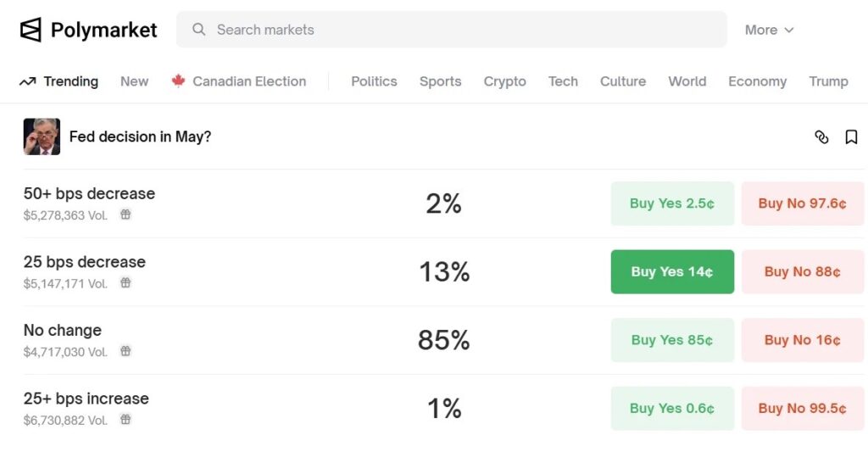This screenshot has height=468, width=868.
Task: Click gift icon under No change
Action: click(125, 351)
